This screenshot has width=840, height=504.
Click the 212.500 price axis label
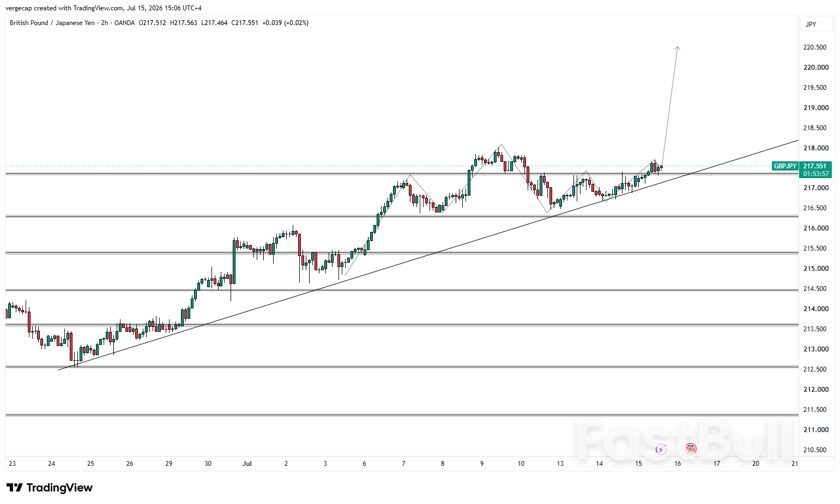(815, 369)
